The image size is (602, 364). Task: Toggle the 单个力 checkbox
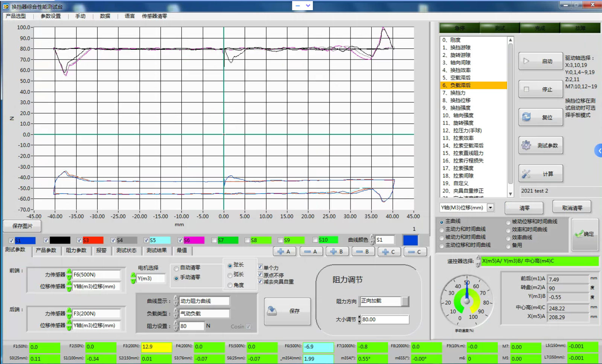(x=260, y=267)
